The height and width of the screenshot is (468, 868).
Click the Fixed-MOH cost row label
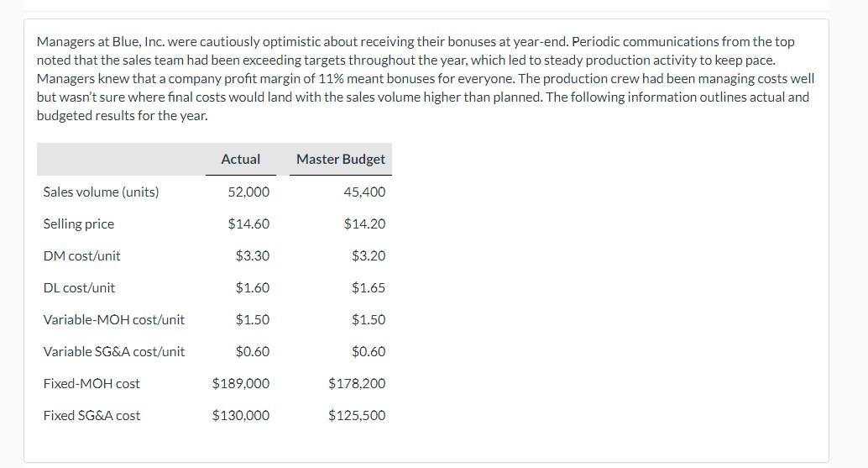[x=92, y=383]
